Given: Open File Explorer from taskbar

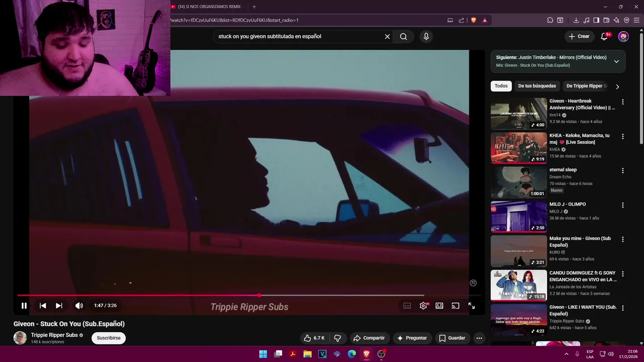Looking at the screenshot, I should click(307, 354).
